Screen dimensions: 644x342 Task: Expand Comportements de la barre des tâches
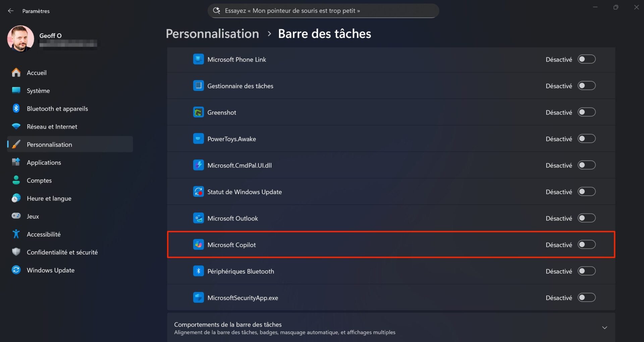(x=604, y=328)
